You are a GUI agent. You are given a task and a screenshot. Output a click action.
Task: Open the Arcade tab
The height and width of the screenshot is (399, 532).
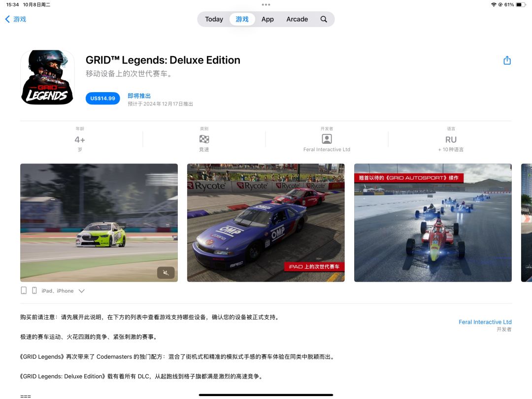point(297,19)
